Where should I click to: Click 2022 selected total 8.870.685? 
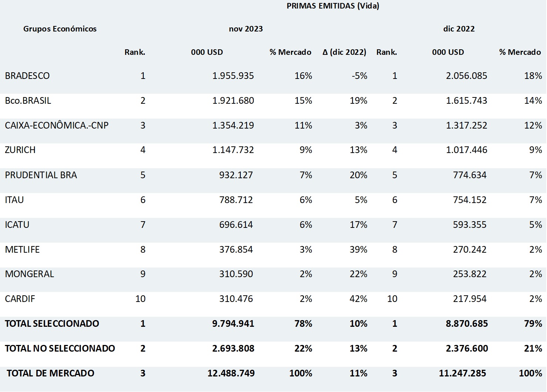(467, 323)
